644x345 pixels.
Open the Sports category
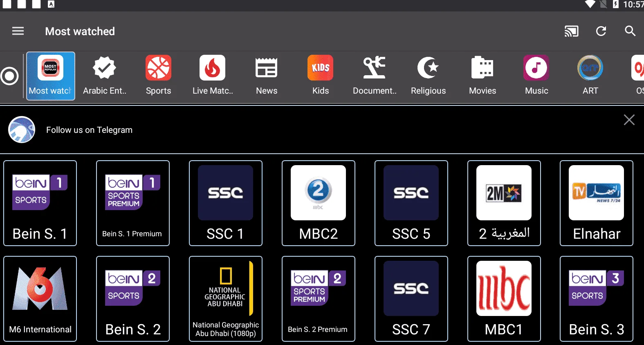159,76
